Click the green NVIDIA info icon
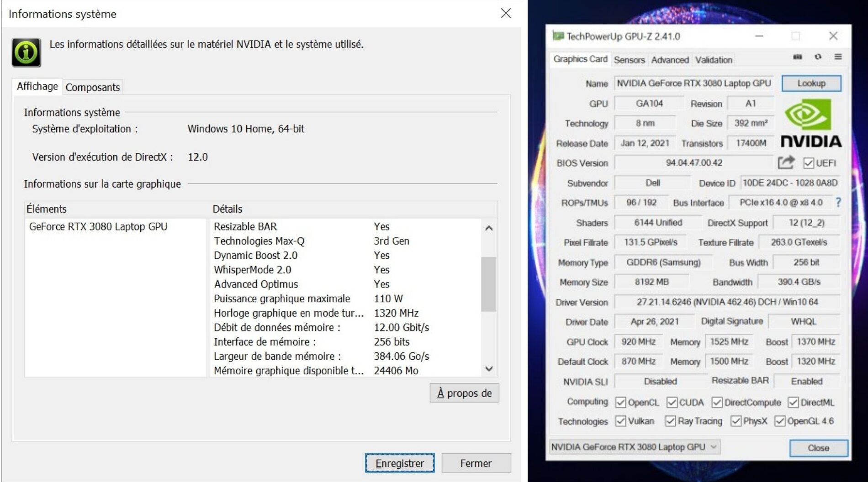 (x=26, y=52)
